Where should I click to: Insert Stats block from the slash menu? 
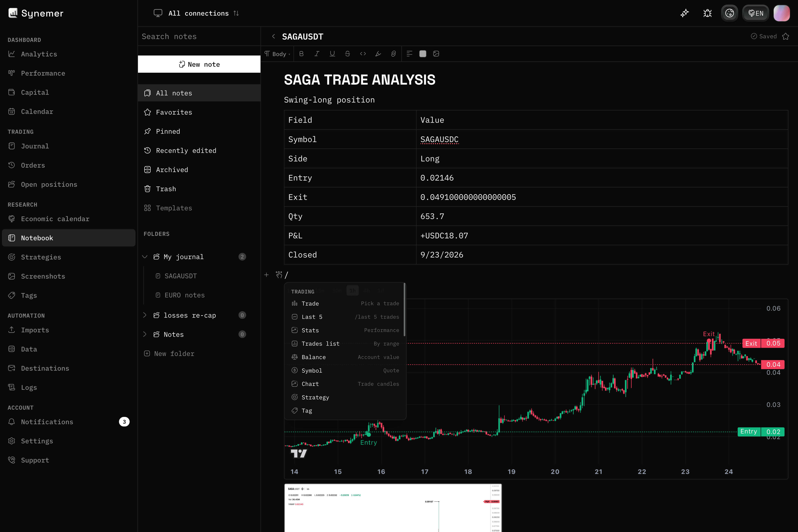pos(345,330)
